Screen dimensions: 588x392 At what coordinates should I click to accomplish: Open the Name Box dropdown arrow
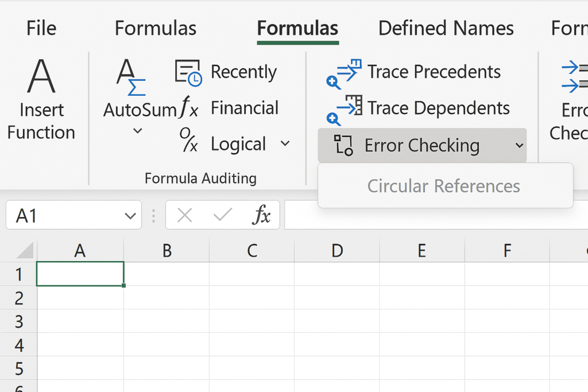129,216
